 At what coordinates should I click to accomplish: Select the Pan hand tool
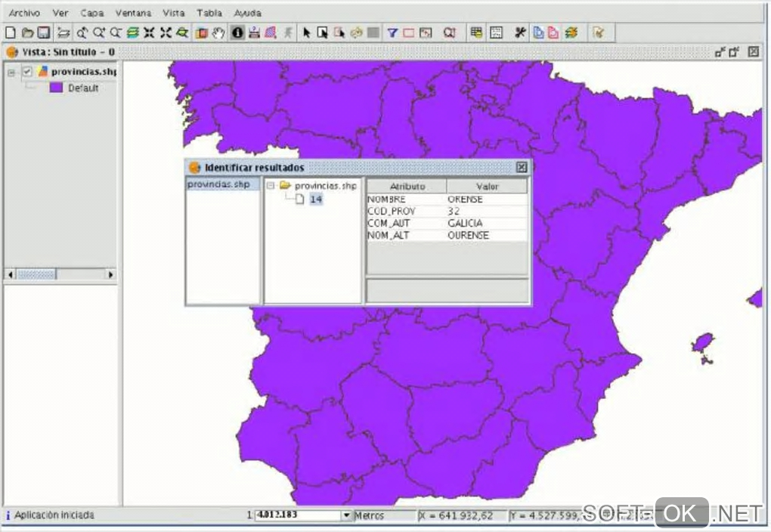tap(218, 33)
